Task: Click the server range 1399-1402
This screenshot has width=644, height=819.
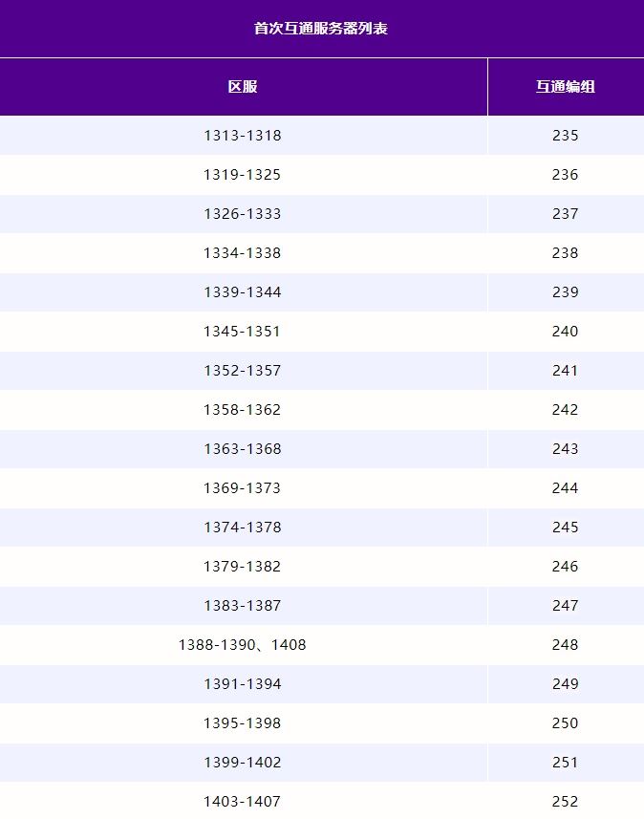Action: click(x=243, y=762)
